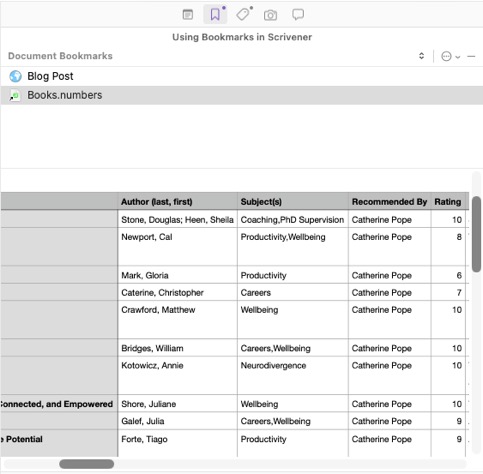Select the Bookmarks inspector tab
The height and width of the screenshot is (474, 483).
215,15
